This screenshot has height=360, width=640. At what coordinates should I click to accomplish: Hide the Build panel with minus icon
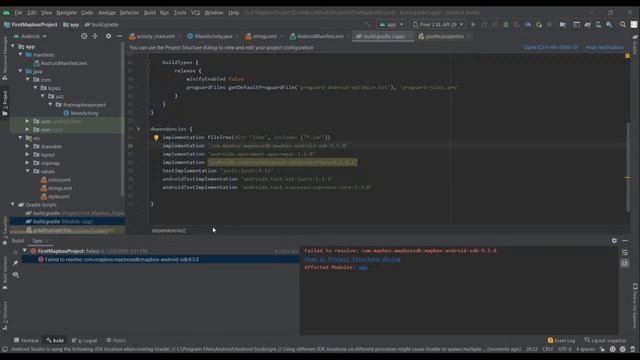point(625,241)
